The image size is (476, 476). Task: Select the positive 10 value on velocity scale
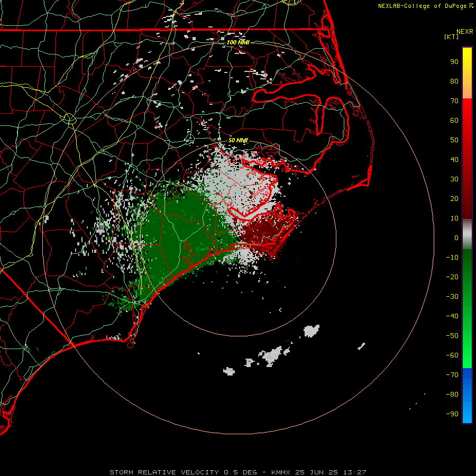[454, 218]
